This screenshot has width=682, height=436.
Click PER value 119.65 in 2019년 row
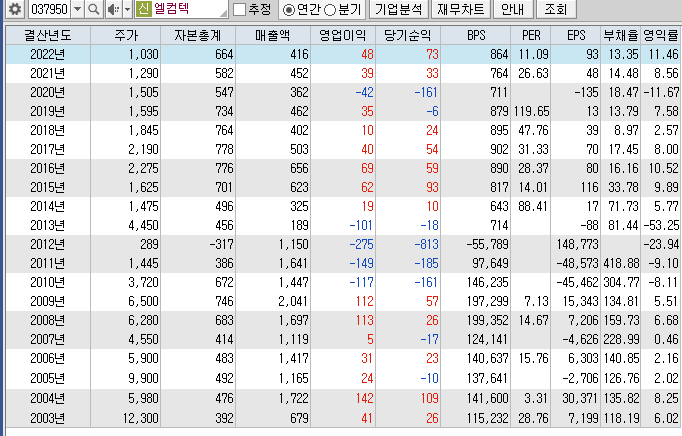pos(532,111)
